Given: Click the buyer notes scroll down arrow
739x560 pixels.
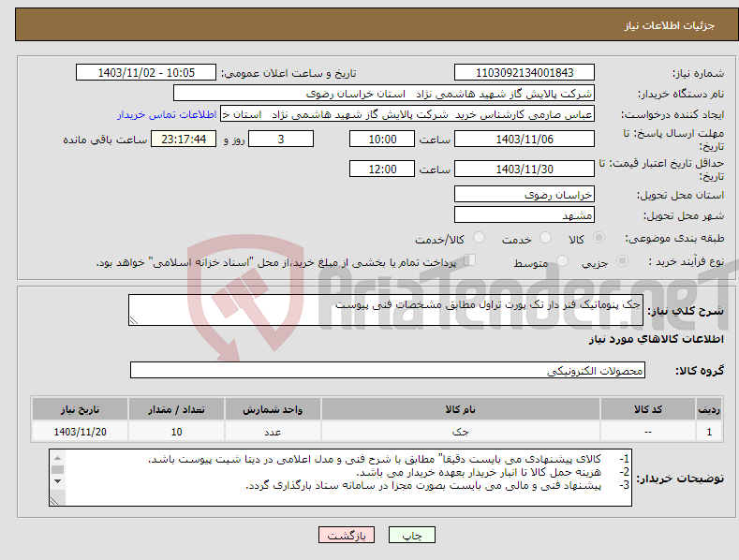Looking at the screenshot, I should tap(57, 481).
